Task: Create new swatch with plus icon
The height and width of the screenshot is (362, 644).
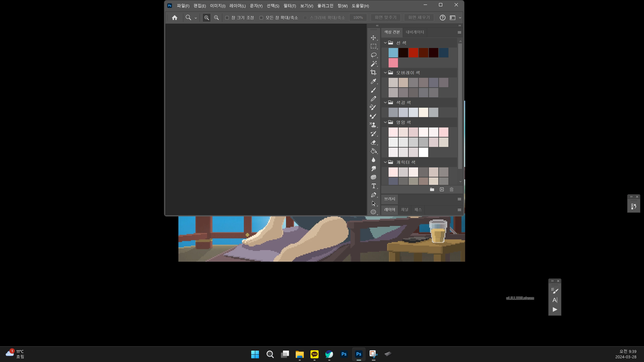Action: [441, 190]
